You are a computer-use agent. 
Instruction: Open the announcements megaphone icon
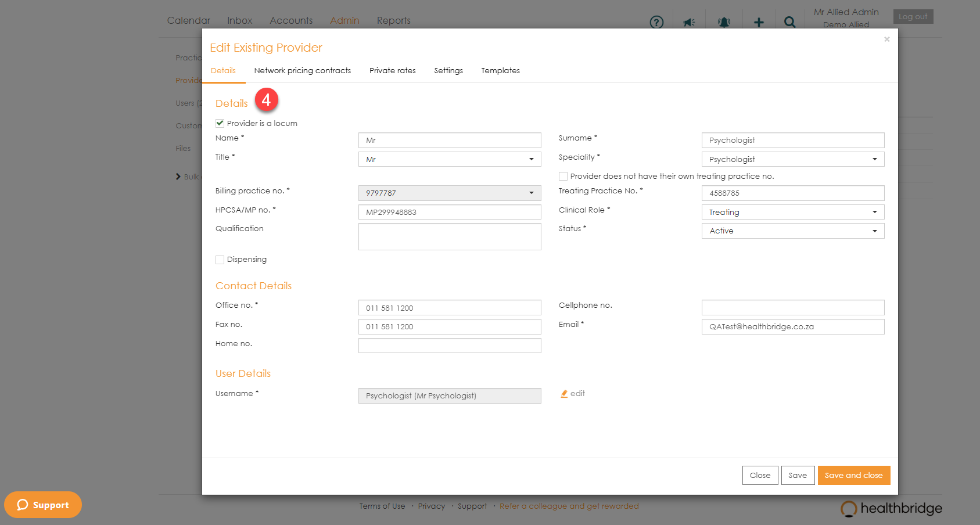[690, 22]
